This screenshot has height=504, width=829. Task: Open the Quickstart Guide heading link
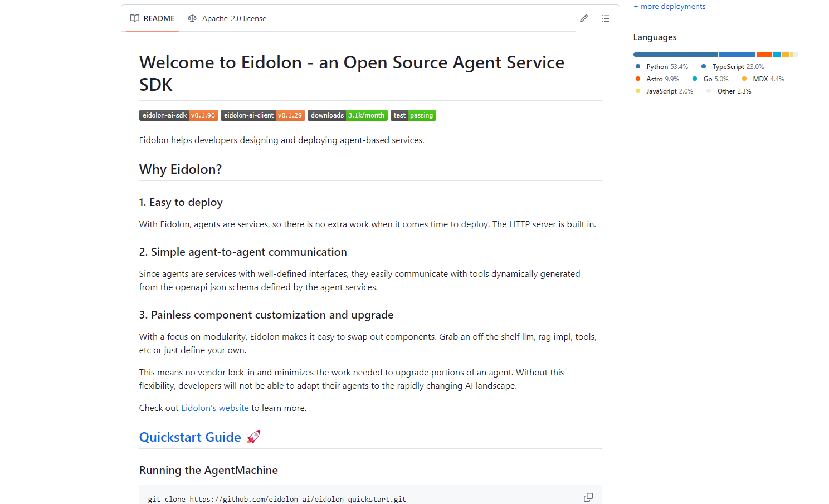point(190,437)
